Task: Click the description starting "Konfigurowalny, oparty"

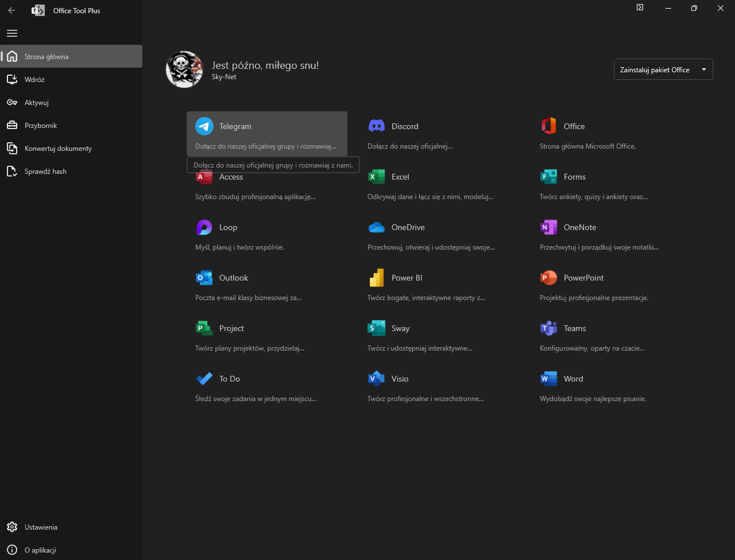Action: tap(592, 348)
